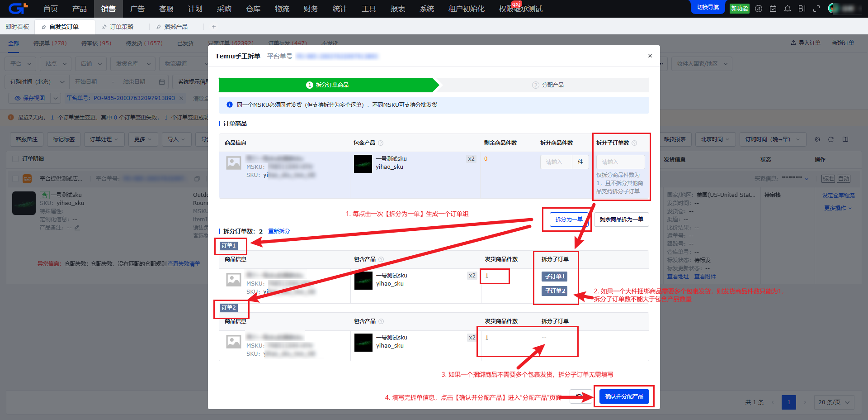Click the 确认并分配产品 button
This screenshot has width=868, height=420.
click(624, 396)
